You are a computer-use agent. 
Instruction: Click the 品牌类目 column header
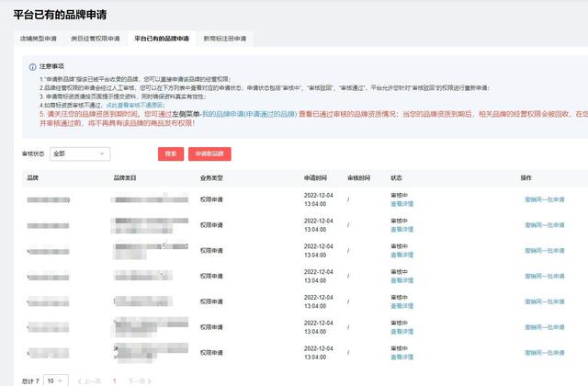(125, 177)
